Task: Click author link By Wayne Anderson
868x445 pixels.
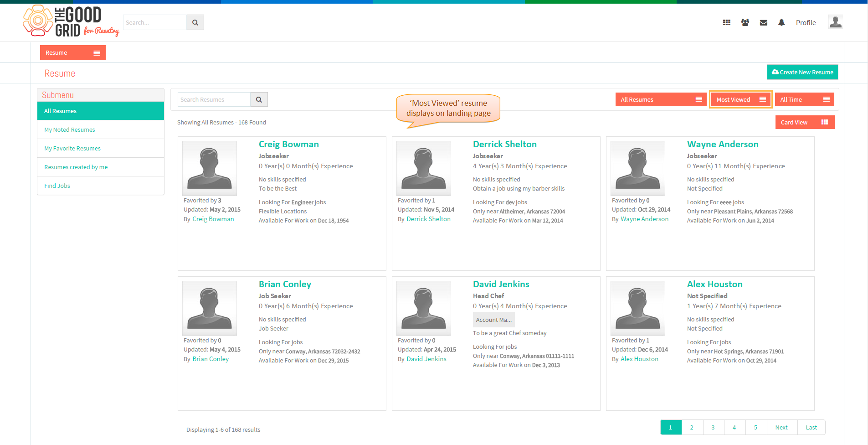Action: [x=644, y=219]
